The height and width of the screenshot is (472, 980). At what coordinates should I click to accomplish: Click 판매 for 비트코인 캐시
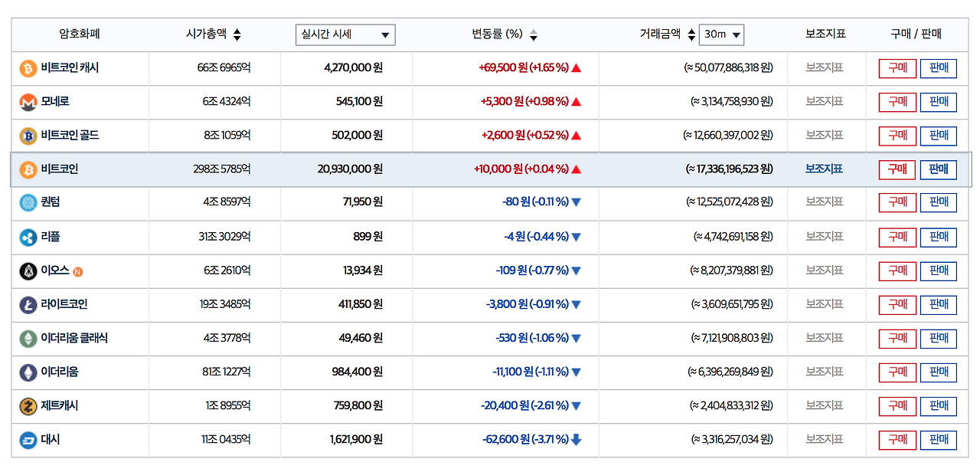click(x=939, y=68)
